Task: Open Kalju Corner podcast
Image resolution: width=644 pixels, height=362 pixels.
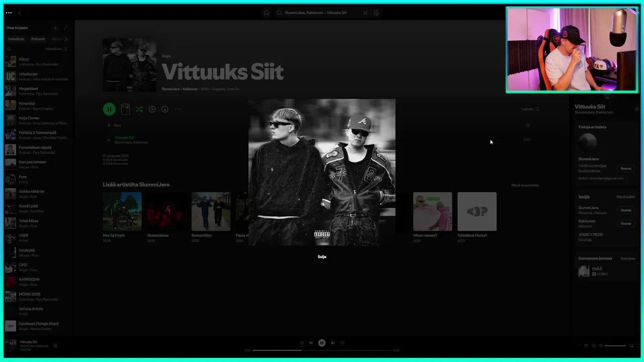Action: point(37,120)
